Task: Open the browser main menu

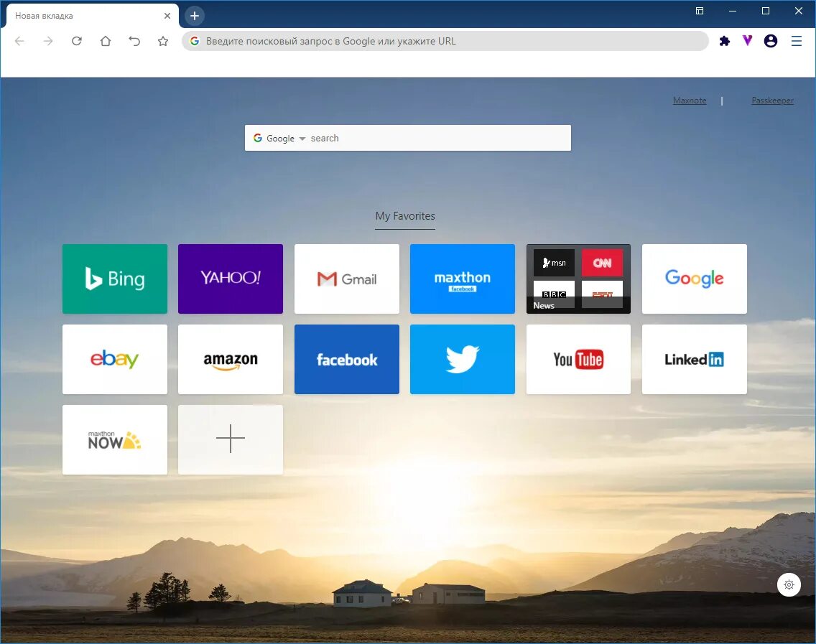Action: (x=796, y=41)
